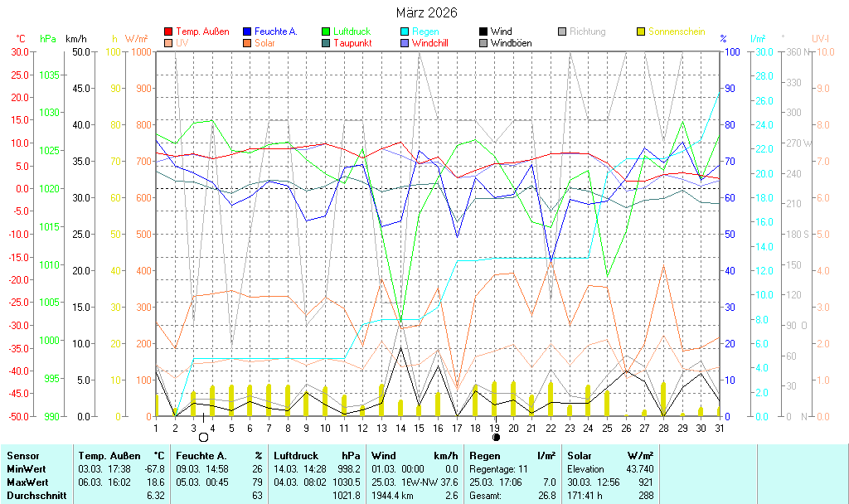
Task: Click the cyan Regen legend square
Action: [x=405, y=31]
